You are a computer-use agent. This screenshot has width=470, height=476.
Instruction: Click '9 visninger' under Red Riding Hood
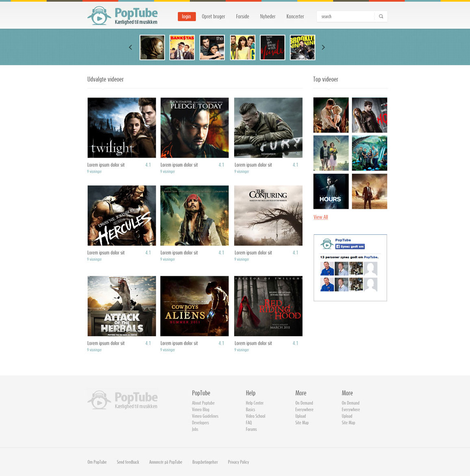pyautogui.click(x=241, y=350)
